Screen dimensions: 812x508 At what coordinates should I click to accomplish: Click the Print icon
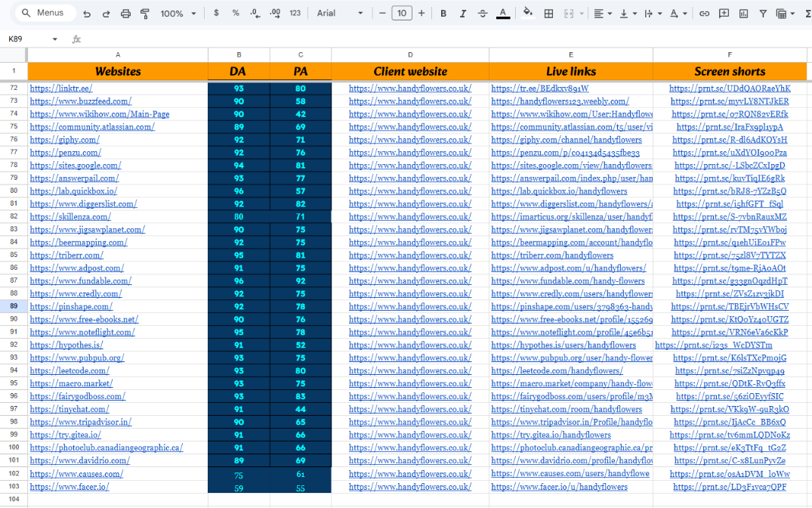pos(125,14)
